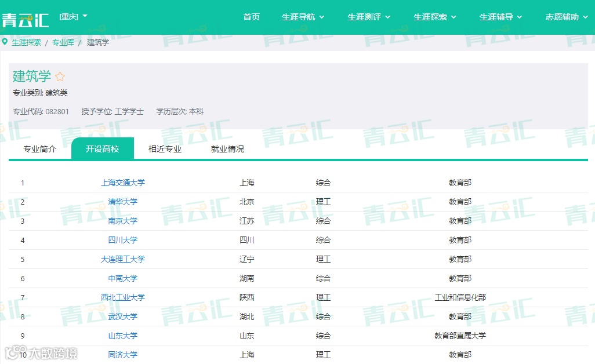Expand the 生涯测评 menu
The width and height of the screenshot is (595, 364).
pos(369,17)
